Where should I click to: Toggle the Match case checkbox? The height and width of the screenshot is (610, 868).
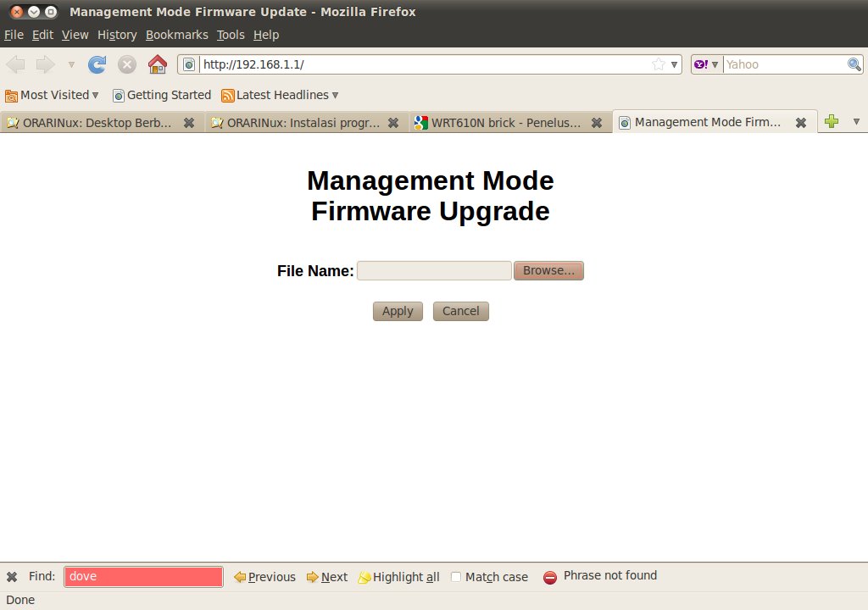[x=456, y=577]
